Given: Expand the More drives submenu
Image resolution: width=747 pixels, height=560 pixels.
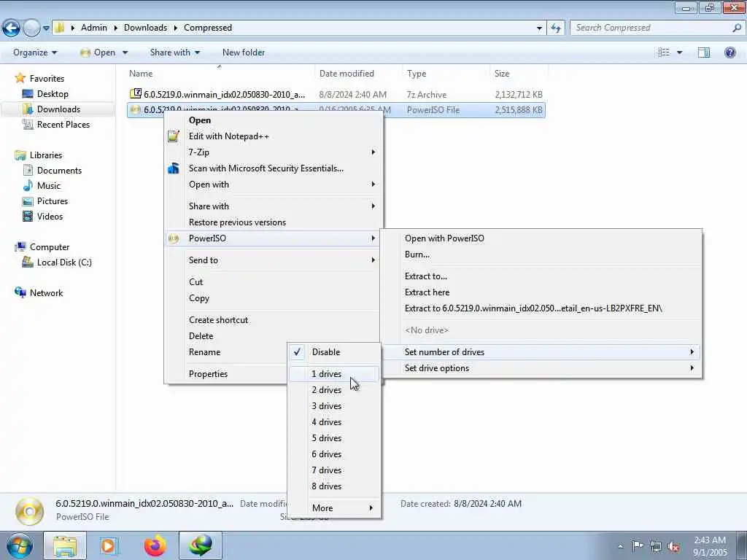Looking at the screenshot, I should point(334,508).
